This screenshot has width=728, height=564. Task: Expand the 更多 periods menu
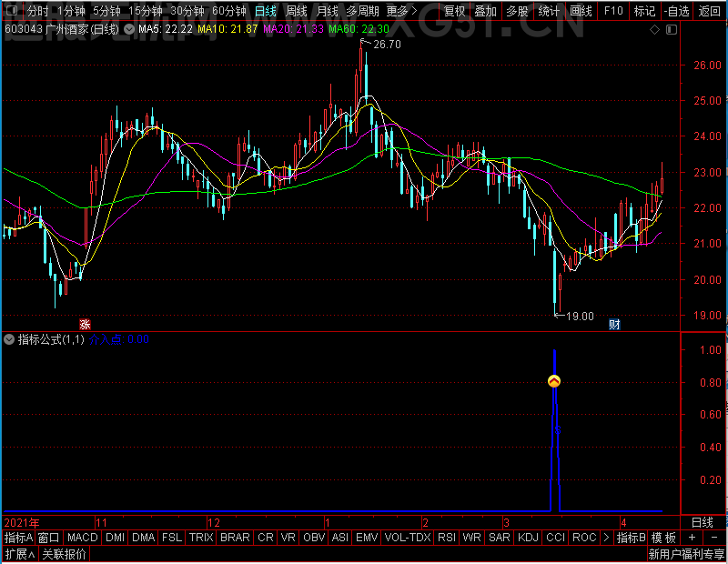[402, 11]
